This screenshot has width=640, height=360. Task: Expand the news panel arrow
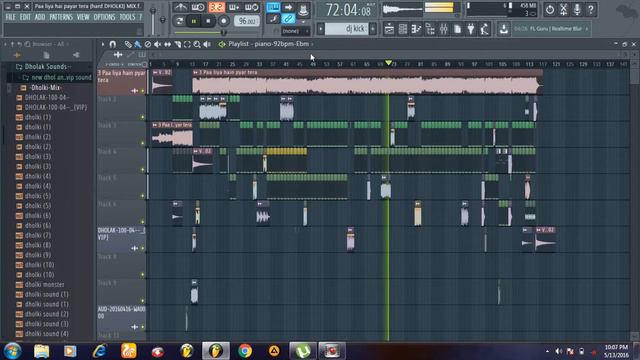click(x=587, y=29)
